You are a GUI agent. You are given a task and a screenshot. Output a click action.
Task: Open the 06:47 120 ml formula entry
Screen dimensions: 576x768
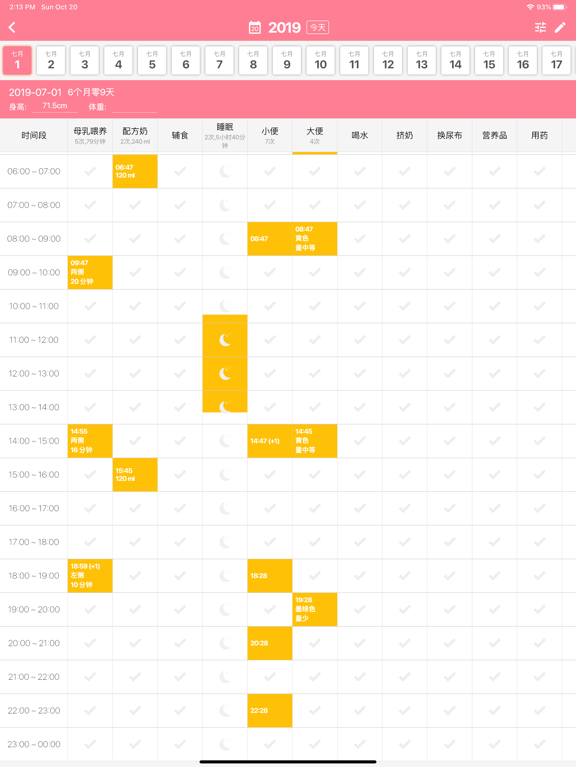135,171
